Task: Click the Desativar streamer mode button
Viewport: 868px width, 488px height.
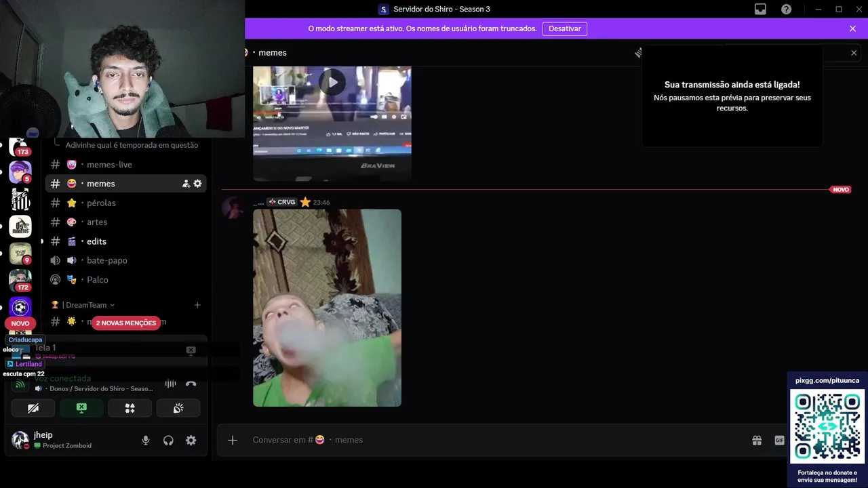Action: tap(564, 28)
